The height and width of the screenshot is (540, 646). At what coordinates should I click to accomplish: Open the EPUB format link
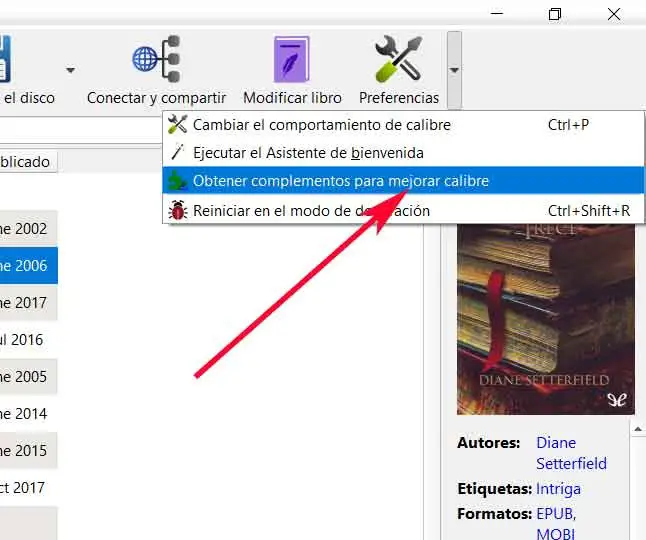pyautogui.click(x=555, y=514)
